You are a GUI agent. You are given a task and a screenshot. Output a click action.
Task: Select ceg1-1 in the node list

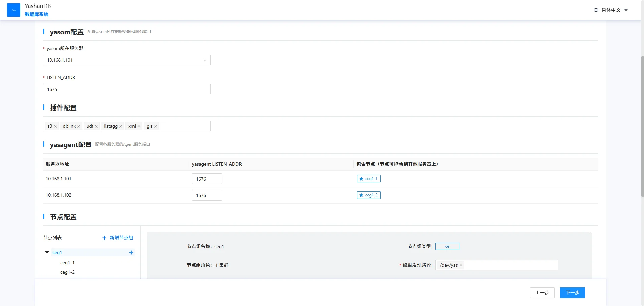pyautogui.click(x=67, y=263)
